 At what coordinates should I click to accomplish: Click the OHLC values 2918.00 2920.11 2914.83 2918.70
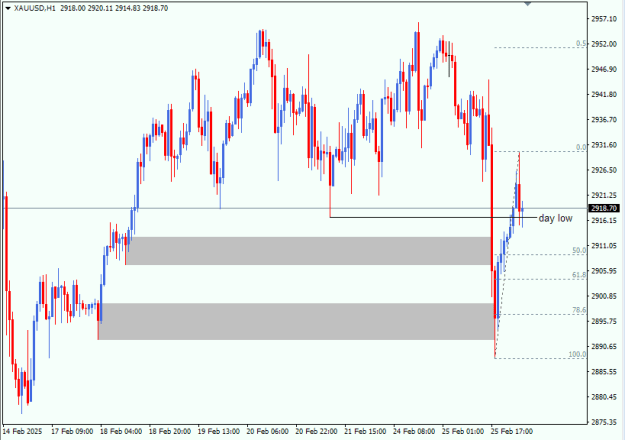point(114,8)
